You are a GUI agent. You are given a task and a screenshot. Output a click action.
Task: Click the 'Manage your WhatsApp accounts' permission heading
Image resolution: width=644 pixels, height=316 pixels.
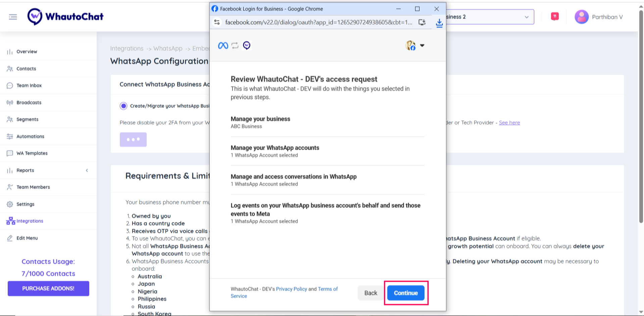pyautogui.click(x=275, y=148)
